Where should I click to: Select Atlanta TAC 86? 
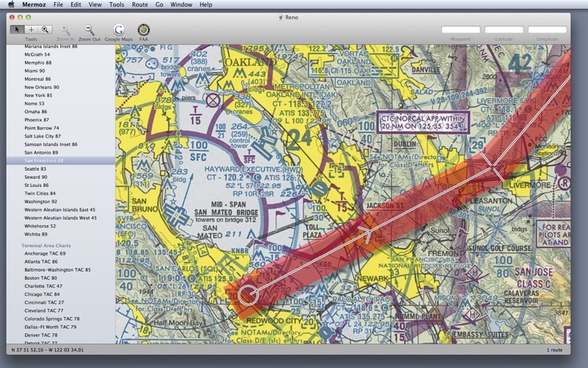[41, 262]
